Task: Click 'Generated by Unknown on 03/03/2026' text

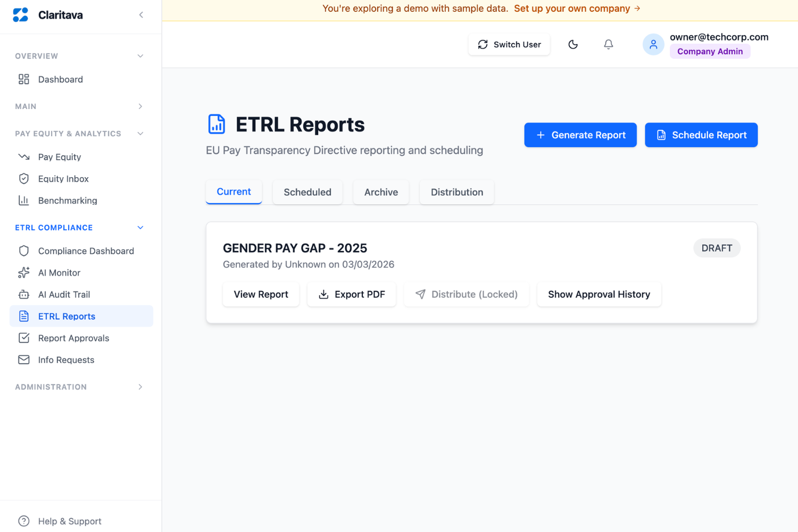Action: click(309, 264)
